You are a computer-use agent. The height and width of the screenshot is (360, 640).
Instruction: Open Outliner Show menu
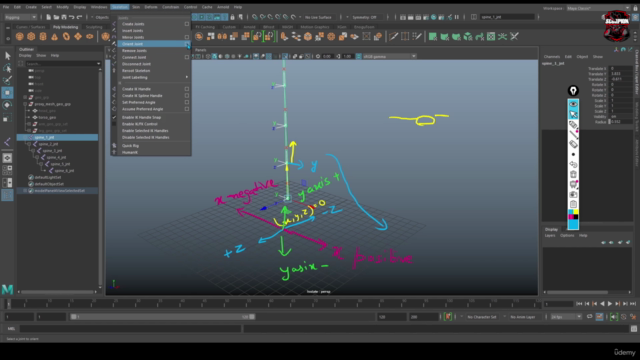coord(41,56)
